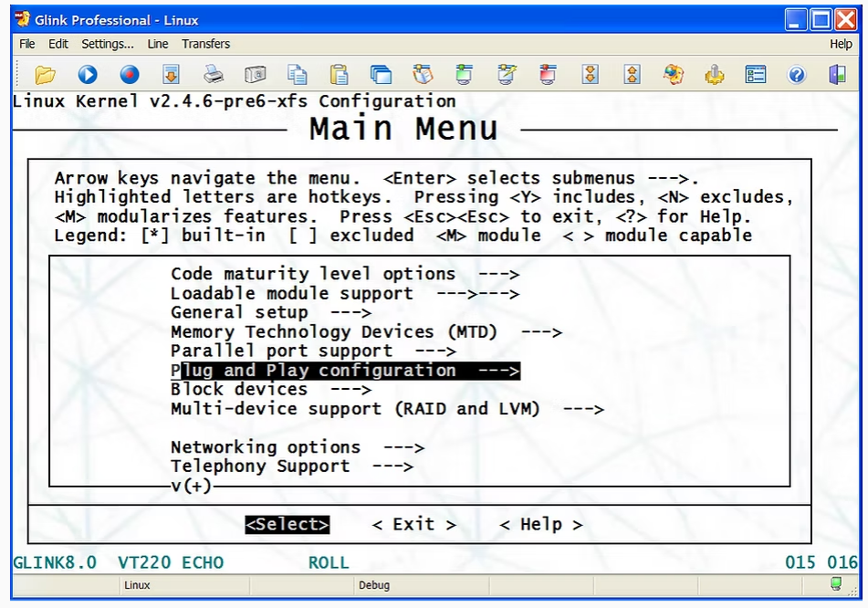This screenshot has height=608, width=868.
Task: Click the <Select> button
Action: [287, 525]
